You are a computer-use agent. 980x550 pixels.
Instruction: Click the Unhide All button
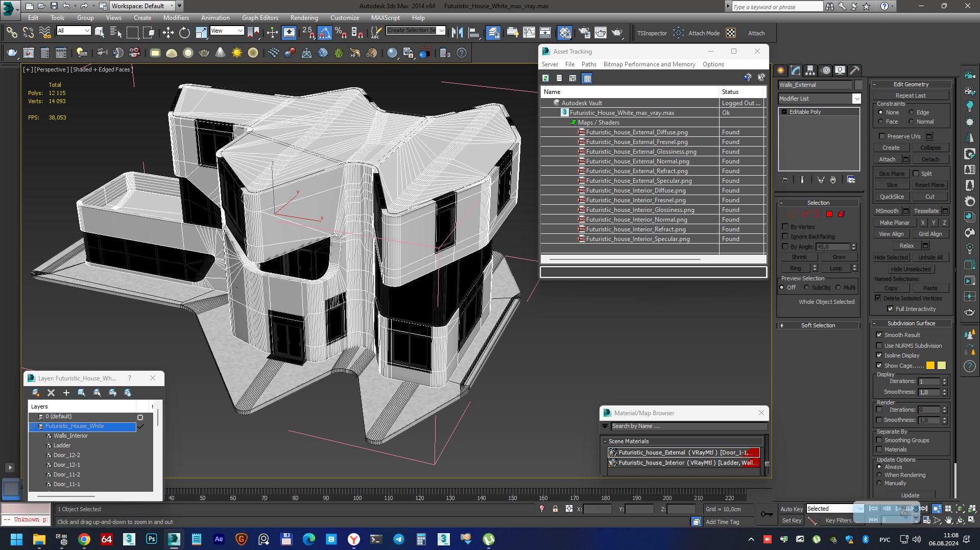(x=930, y=257)
